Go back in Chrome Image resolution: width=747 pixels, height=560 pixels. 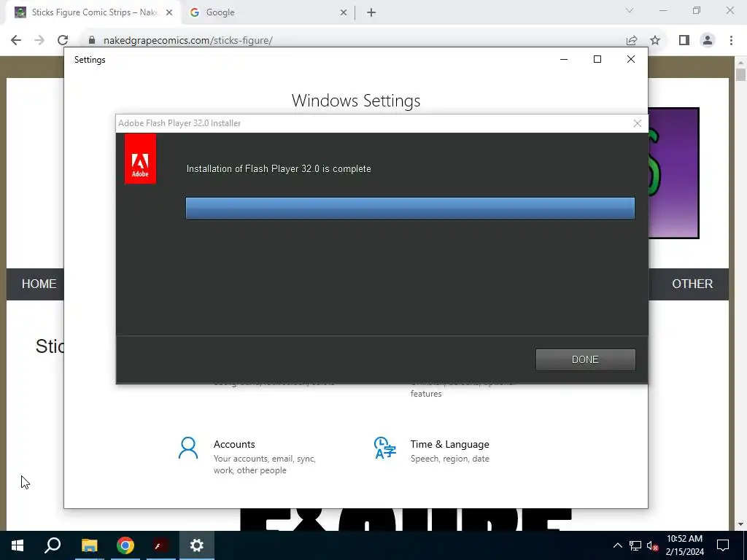click(x=16, y=41)
